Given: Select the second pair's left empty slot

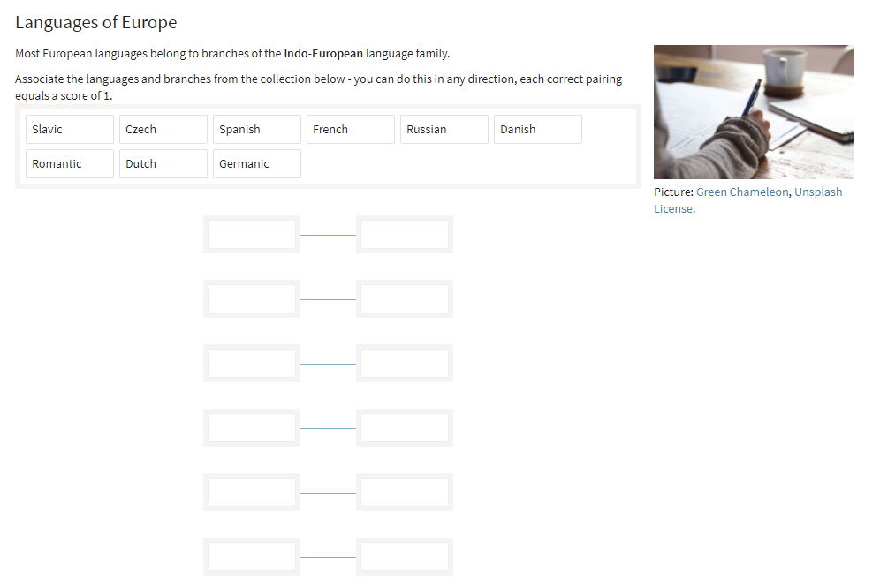Looking at the screenshot, I should pyautogui.click(x=252, y=299).
